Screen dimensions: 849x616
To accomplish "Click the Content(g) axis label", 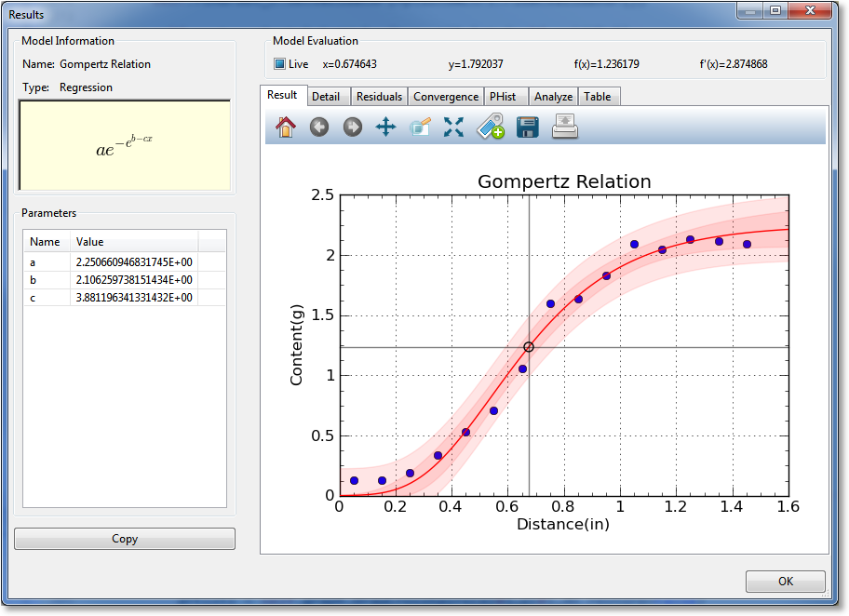I will click(x=296, y=345).
